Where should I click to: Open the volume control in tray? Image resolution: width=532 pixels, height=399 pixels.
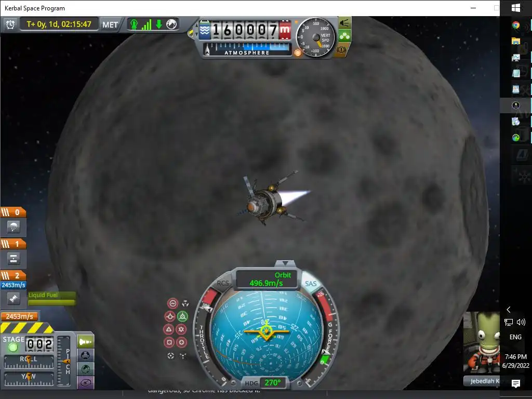click(x=521, y=322)
